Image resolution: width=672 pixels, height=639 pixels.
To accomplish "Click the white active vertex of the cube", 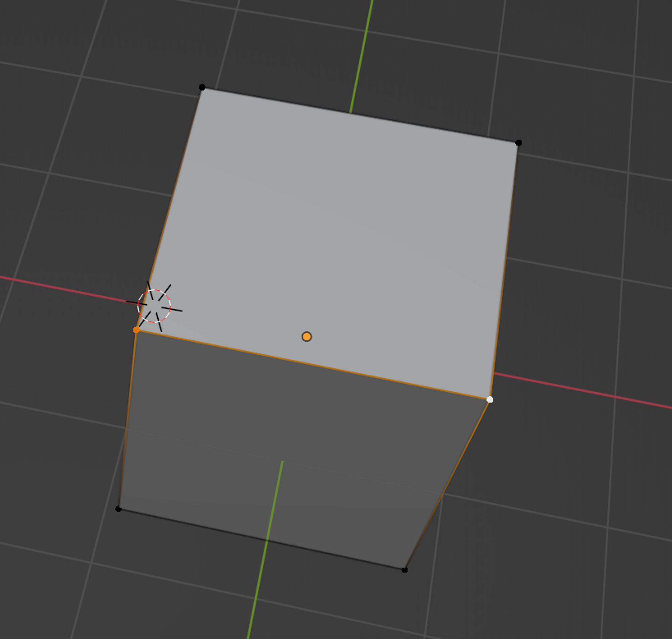I will tap(490, 399).
